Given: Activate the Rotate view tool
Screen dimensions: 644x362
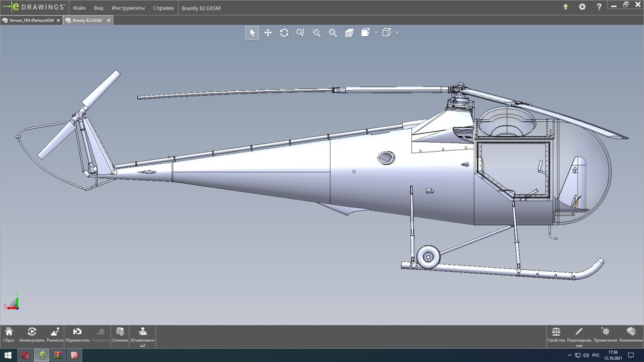Looking at the screenshot, I should click(284, 33).
